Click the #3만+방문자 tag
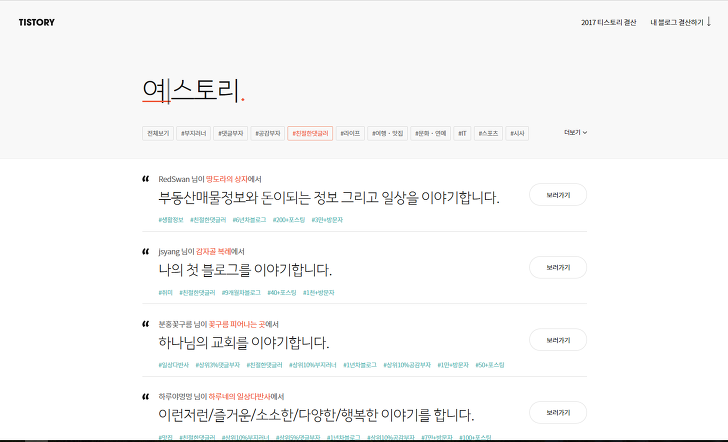Screen dimensions: 728x442 pos(327,220)
